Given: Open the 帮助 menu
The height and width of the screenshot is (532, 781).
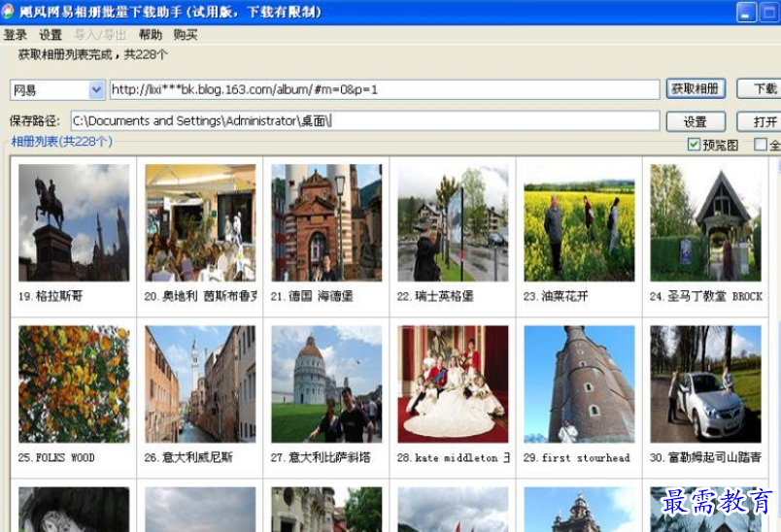Looking at the screenshot, I should point(151,34).
